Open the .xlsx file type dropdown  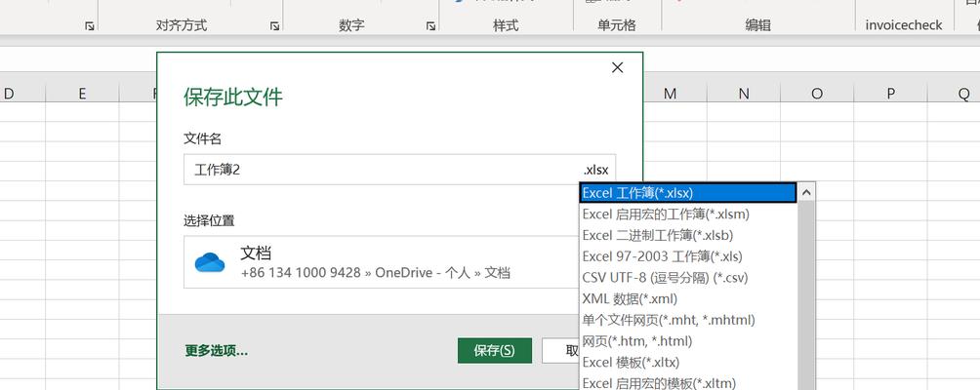(596, 170)
